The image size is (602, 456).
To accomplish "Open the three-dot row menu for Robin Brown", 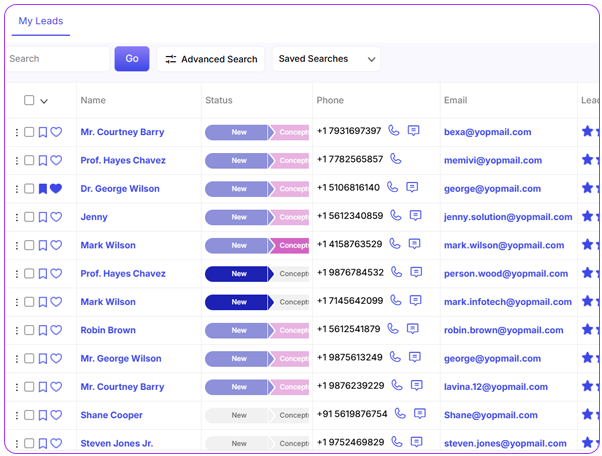I will click(x=17, y=330).
